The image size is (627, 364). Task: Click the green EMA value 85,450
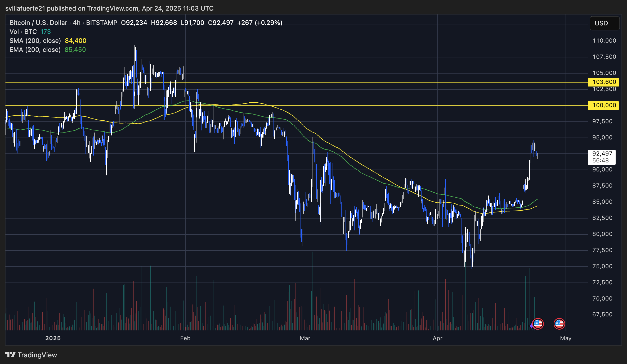point(75,50)
